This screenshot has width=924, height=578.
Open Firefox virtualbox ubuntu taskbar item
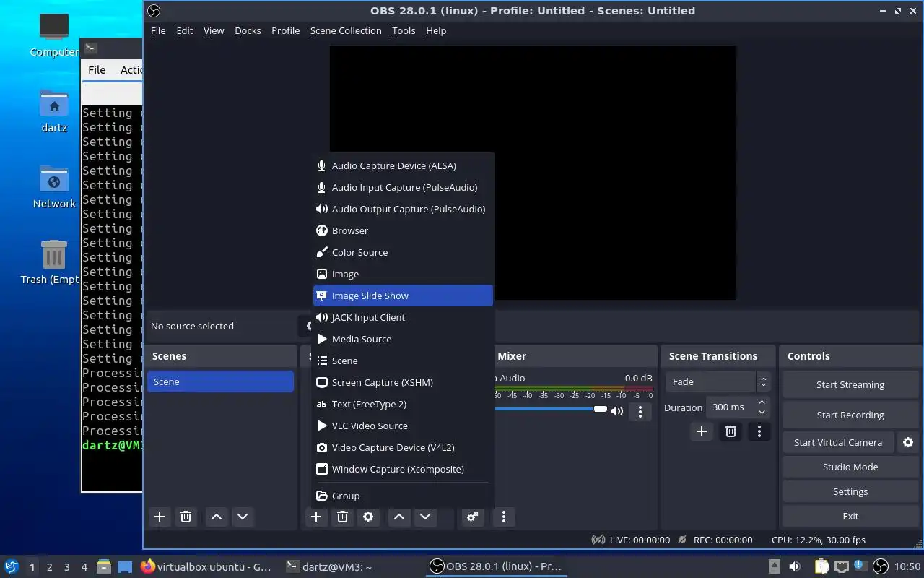[x=206, y=567]
